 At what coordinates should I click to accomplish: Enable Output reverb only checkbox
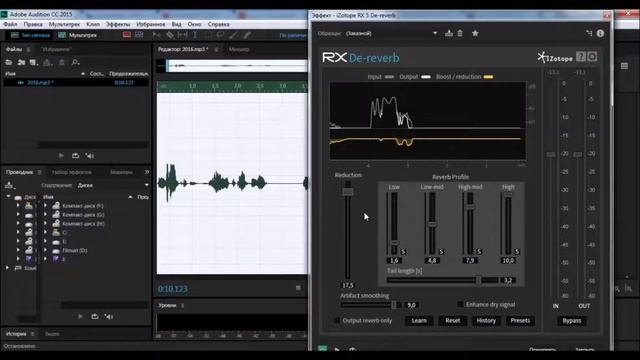tap(337, 320)
